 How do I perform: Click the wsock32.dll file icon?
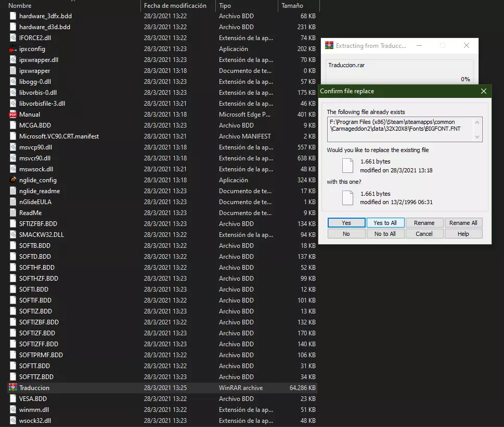click(13, 421)
